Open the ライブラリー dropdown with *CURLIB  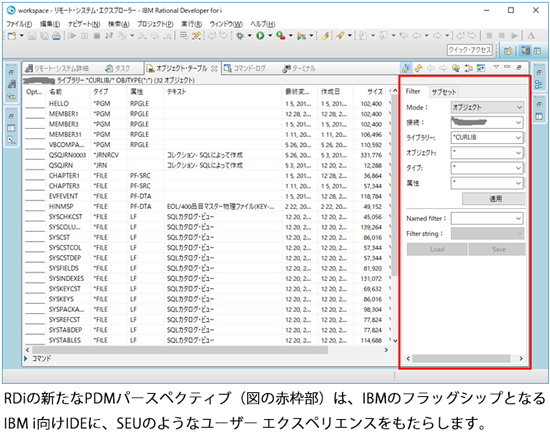click(x=487, y=137)
